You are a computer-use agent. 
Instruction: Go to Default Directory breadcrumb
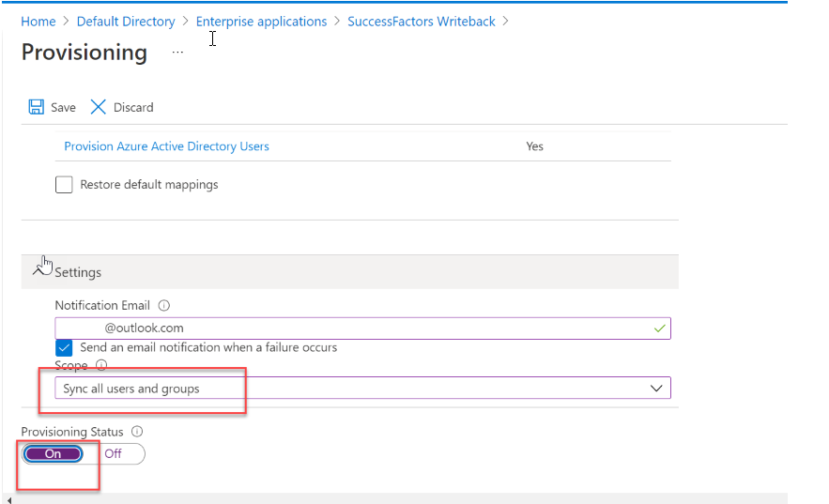126,22
